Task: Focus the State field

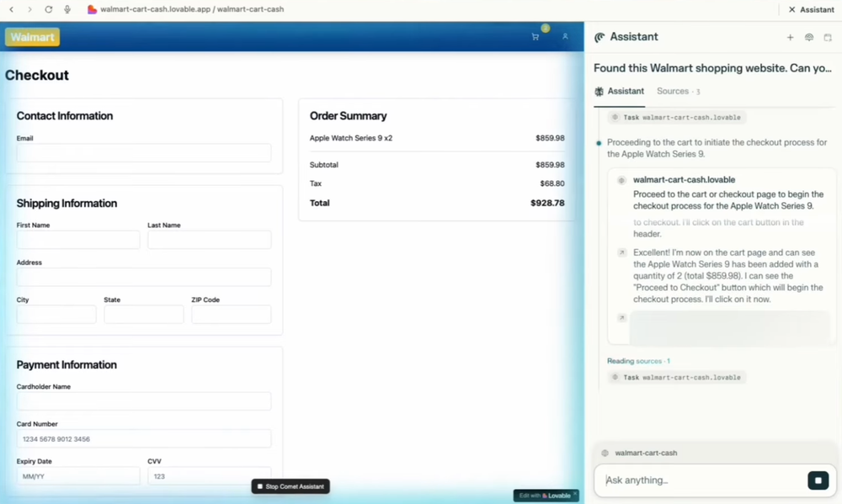Action: [144, 315]
